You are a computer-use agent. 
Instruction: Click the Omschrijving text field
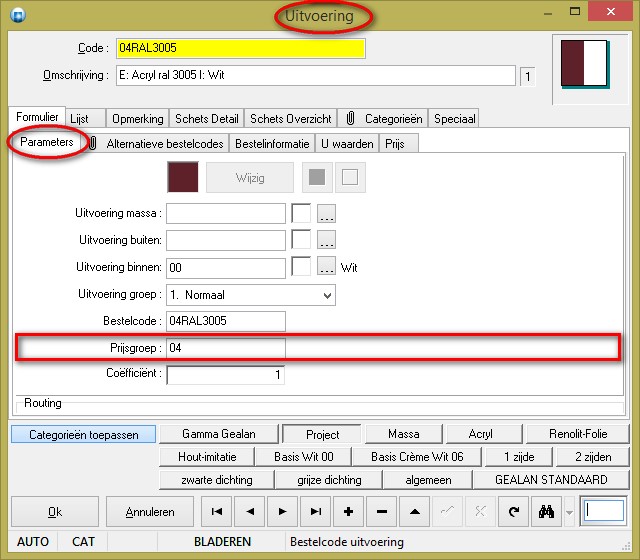[316, 76]
